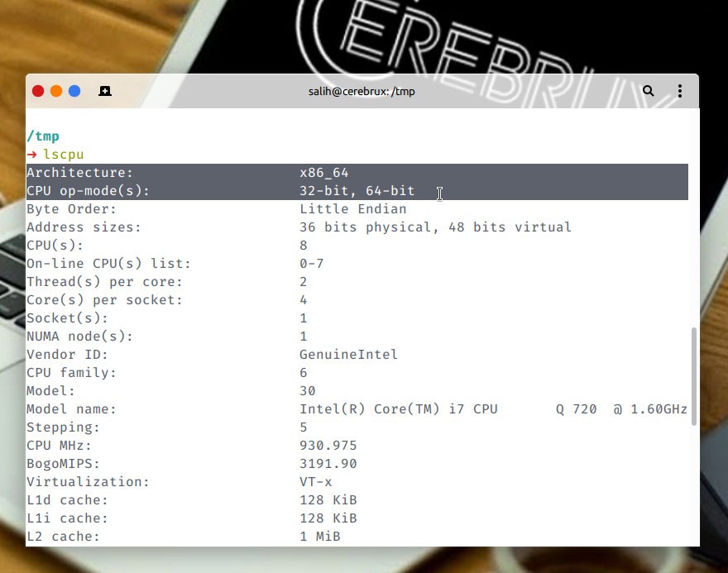Open a new terminal session with the plus icon
The image size is (728, 573).
pyautogui.click(x=104, y=91)
